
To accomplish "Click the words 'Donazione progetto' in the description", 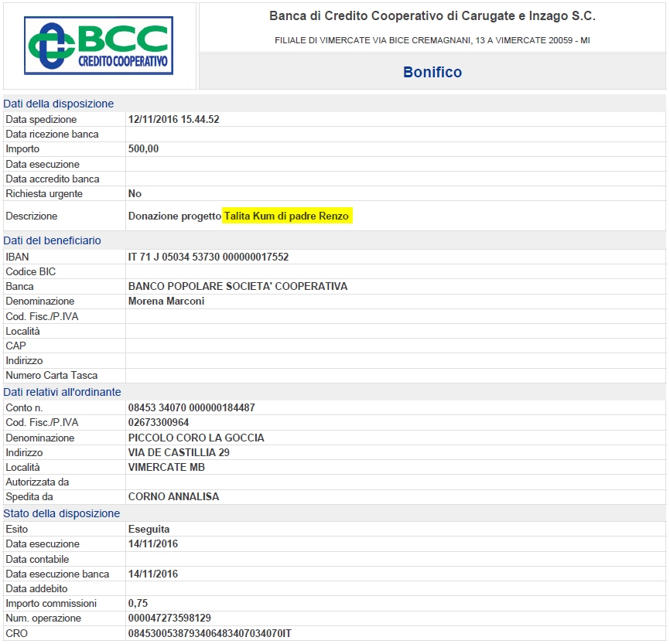I will 175,216.
